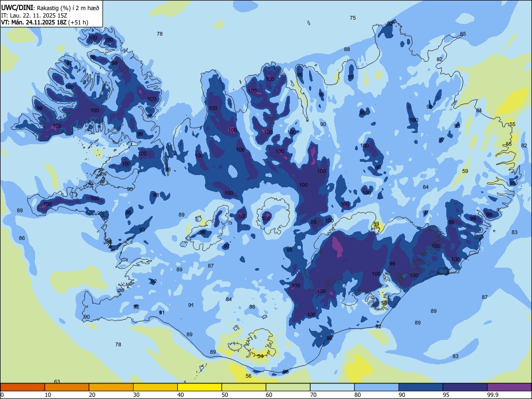The width and height of the screenshot is (532, 399).
Task: Click the humidity value 93 on the map
Action: (x=142, y=229)
